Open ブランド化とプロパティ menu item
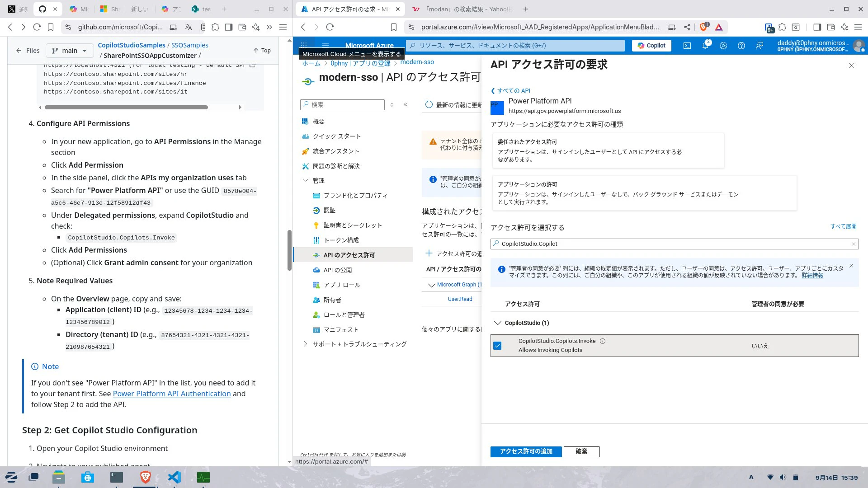 tap(355, 196)
